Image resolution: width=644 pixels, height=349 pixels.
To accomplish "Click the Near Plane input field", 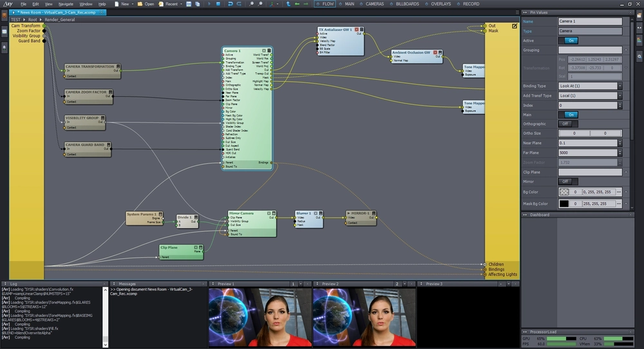I will pos(588,143).
